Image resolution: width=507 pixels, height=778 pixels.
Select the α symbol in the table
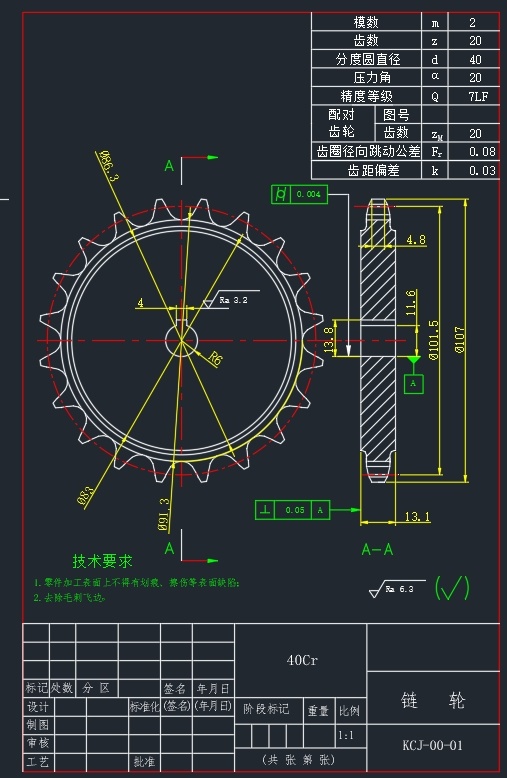(x=435, y=76)
